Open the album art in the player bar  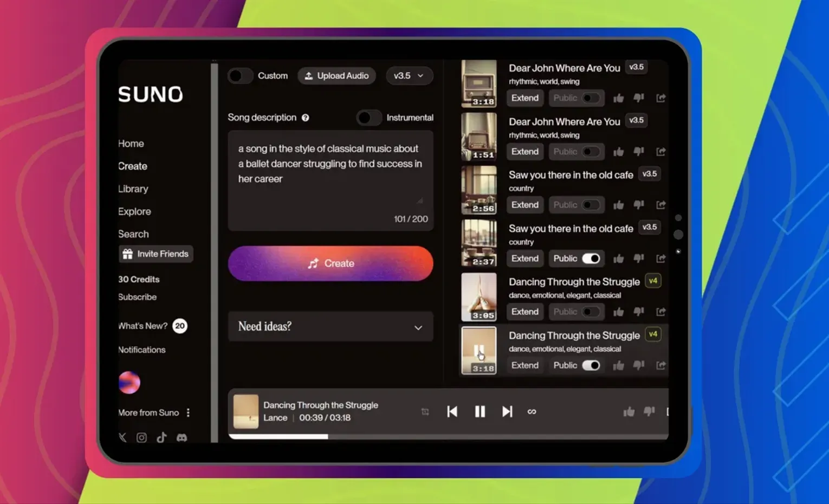246,412
